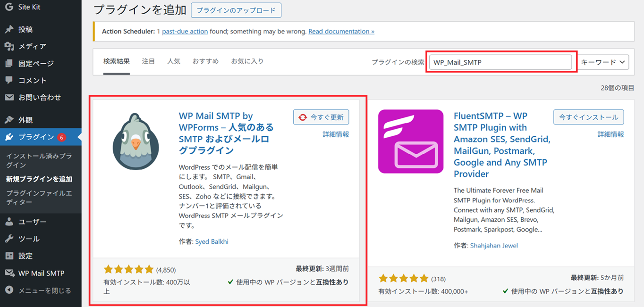Open the メディア media icon
Viewport: 644px width, 307px height.
click(9, 46)
